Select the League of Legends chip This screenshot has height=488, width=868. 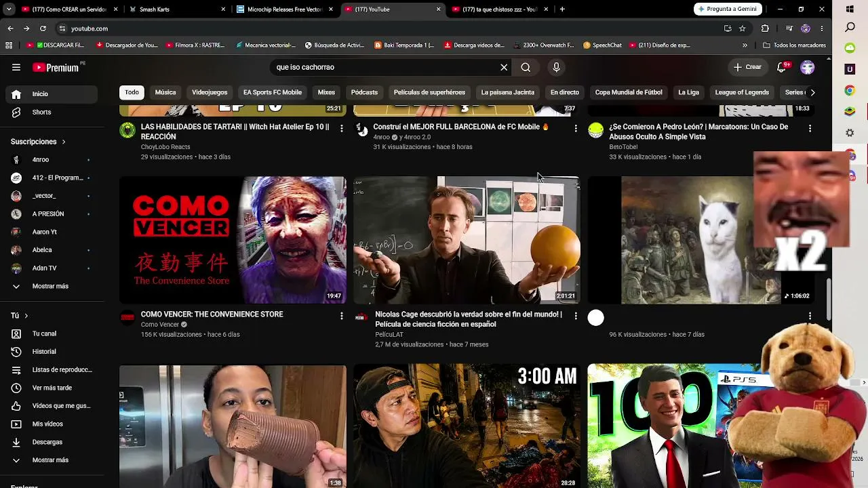(x=742, y=92)
